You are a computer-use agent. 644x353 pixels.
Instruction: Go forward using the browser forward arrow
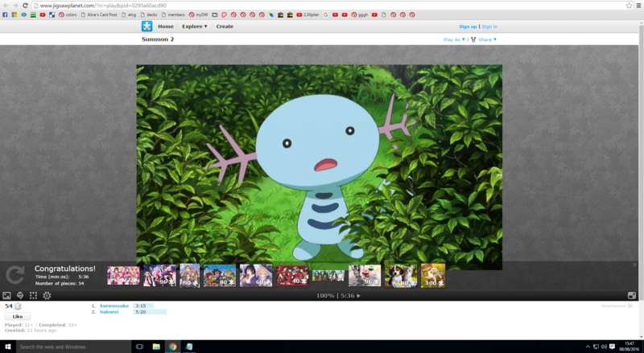(x=15, y=6)
